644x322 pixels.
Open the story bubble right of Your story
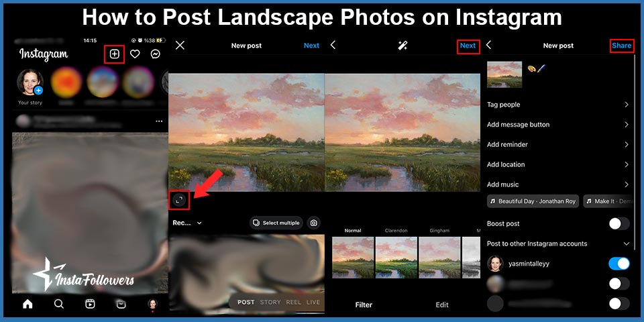[66, 82]
